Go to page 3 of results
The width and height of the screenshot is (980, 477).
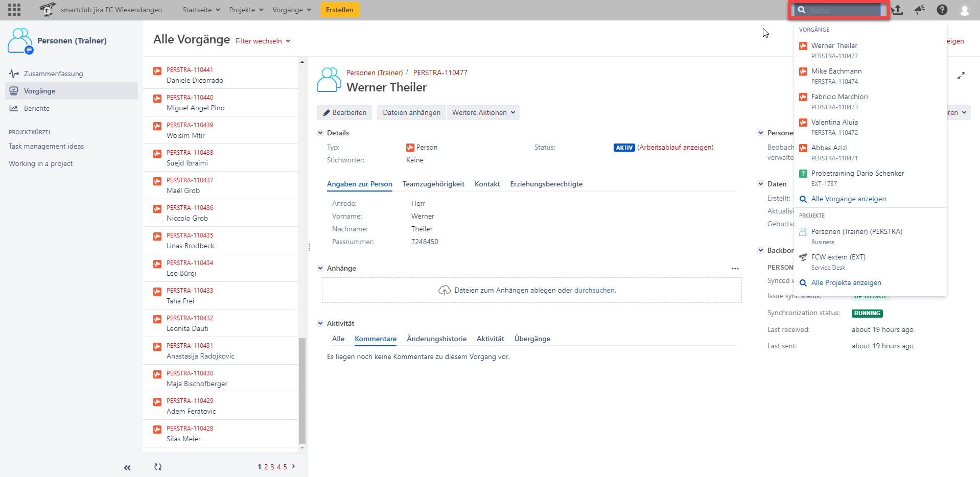[x=272, y=467]
